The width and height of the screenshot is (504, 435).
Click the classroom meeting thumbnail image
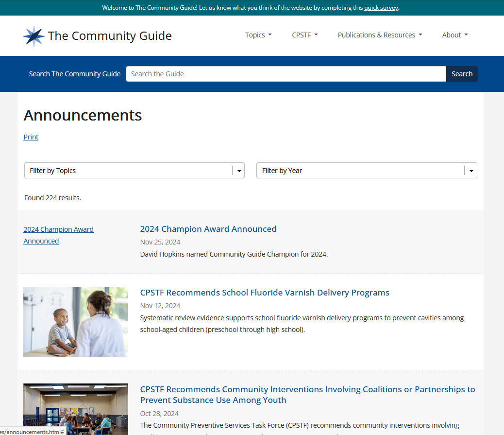pos(76,409)
